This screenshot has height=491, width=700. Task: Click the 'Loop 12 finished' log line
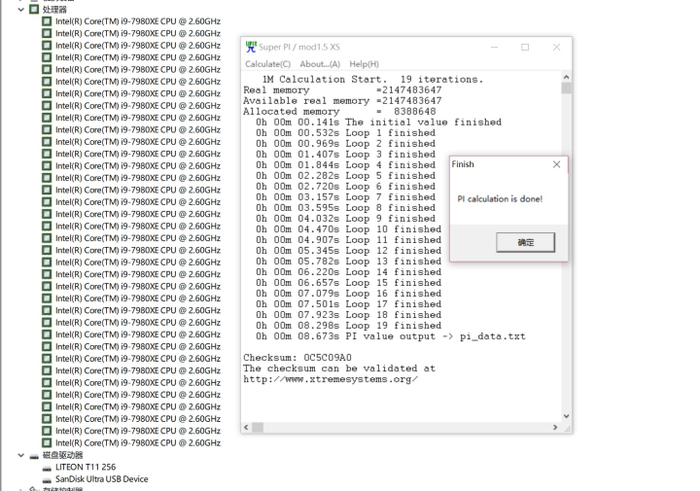[349, 251]
